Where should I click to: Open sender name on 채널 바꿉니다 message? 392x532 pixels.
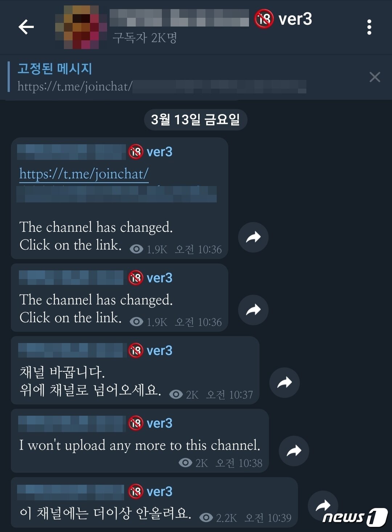coord(95,350)
